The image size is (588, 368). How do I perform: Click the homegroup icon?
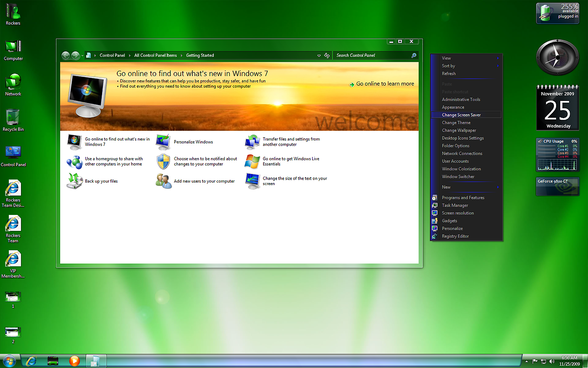74,161
